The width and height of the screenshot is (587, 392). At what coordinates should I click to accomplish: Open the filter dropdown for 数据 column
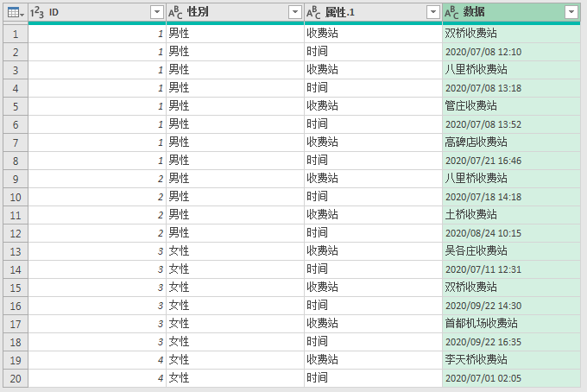click(x=571, y=12)
